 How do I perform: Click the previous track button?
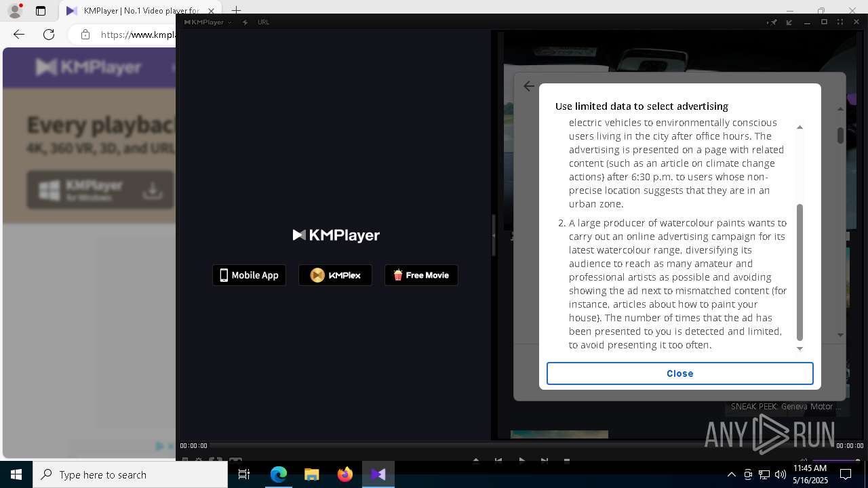(498, 460)
